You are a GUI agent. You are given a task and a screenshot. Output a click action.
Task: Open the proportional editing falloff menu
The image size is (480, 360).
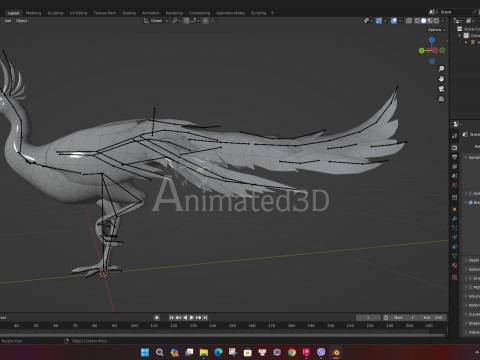[x=213, y=21]
